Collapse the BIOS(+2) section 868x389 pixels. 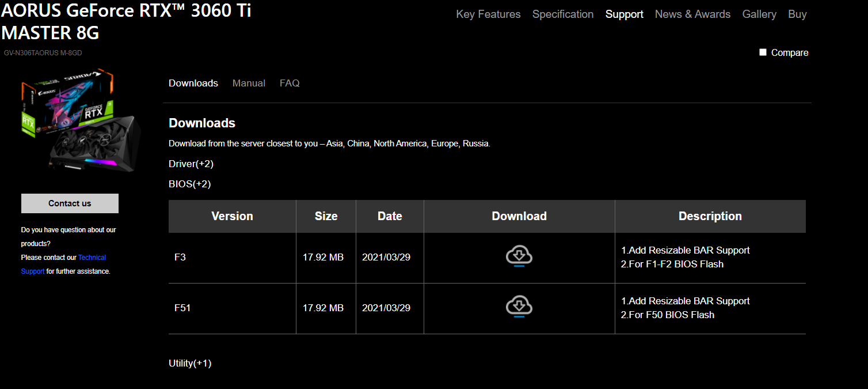click(x=189, y=184)
